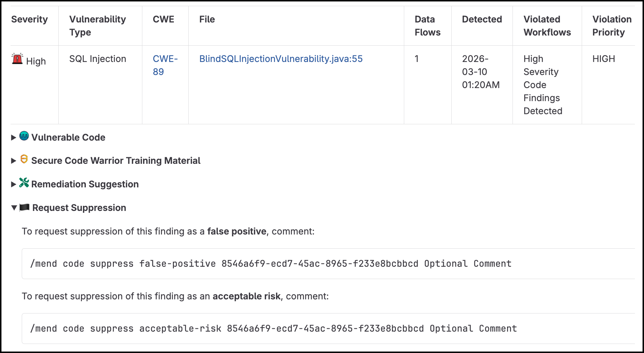The image size is (644, 353).
Task: Click the Mend logo beside Vulnerable Code
Action: [24, 136]
